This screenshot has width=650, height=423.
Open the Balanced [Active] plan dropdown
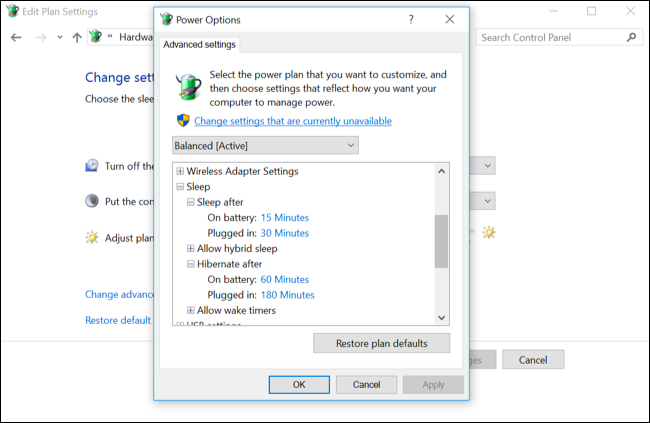point(265,146)
